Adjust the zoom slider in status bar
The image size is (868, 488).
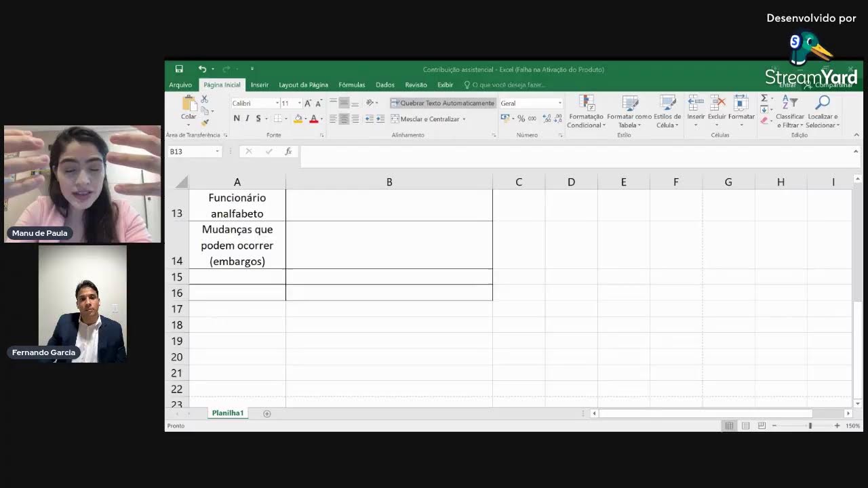coord(810,426)
